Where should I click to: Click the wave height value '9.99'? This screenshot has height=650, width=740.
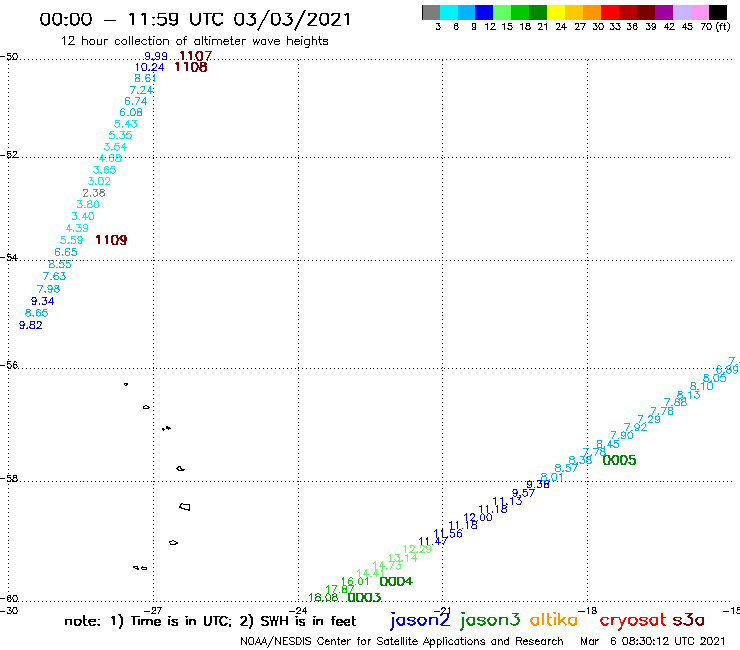(x=156, y=56)
